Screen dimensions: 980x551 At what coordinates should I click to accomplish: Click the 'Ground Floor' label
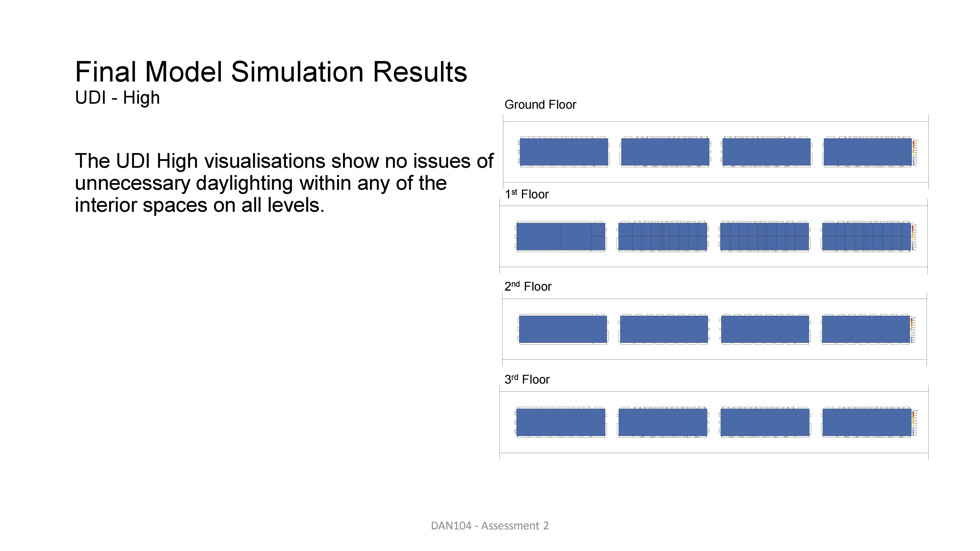click(x=540, y=105)
